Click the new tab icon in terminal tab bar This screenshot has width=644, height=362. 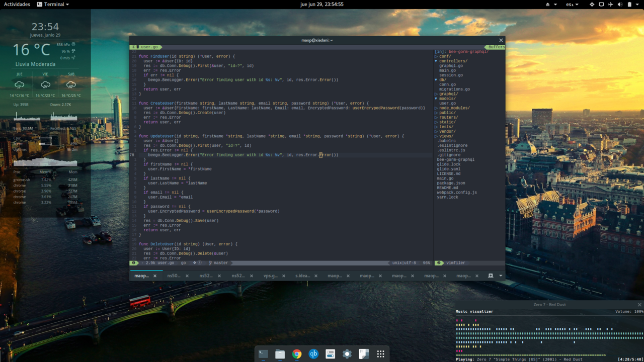click(x=491, y=276)
